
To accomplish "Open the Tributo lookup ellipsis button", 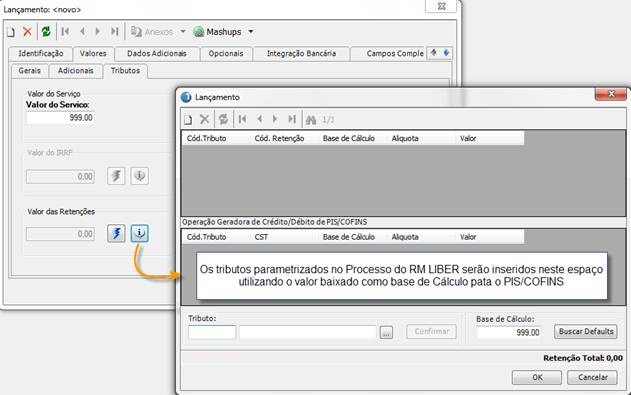I will click(x=386, y=332).
